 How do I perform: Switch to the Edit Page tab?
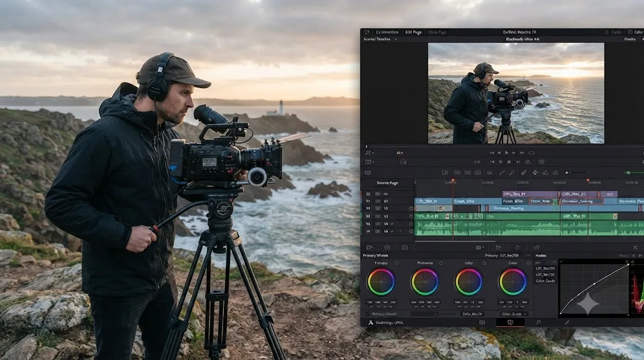pos(413,32)
